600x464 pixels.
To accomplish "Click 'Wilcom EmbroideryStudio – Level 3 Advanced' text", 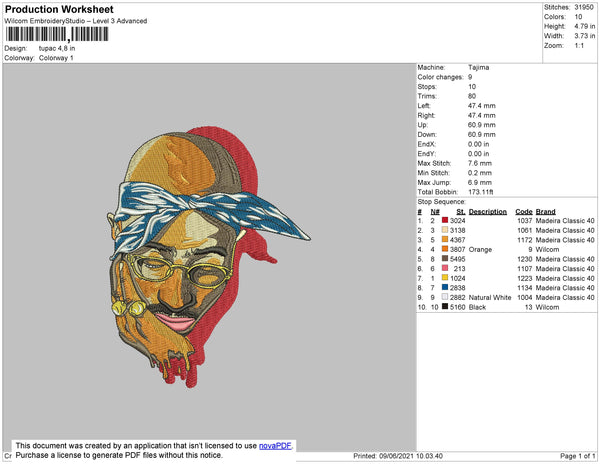I will click(x=76, y=21).
